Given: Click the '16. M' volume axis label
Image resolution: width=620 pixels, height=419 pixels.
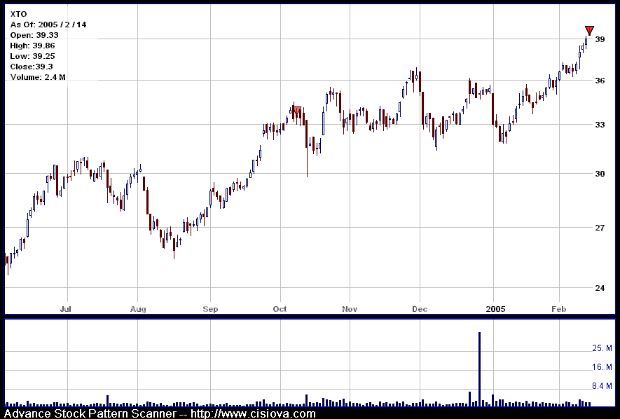Looking at the screenshot, I should 602,367.
